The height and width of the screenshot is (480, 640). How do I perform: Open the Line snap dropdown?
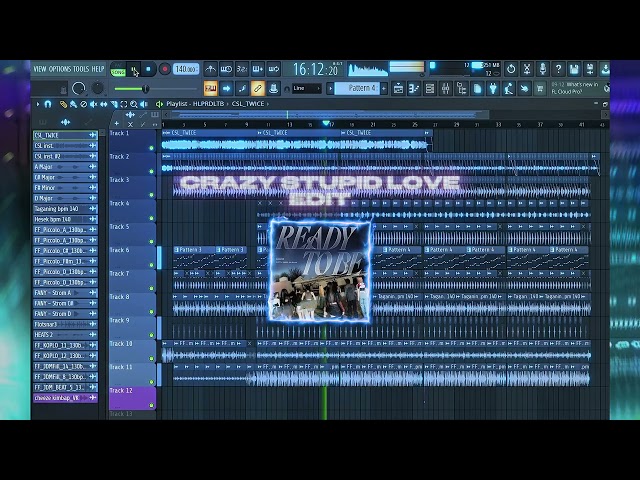307,88
